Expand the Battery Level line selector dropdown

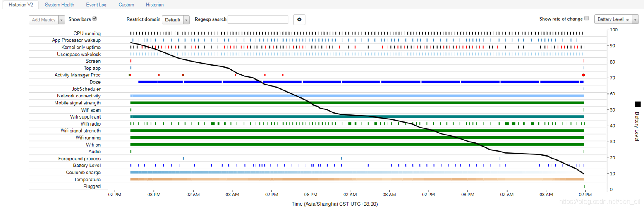point(636,19)
